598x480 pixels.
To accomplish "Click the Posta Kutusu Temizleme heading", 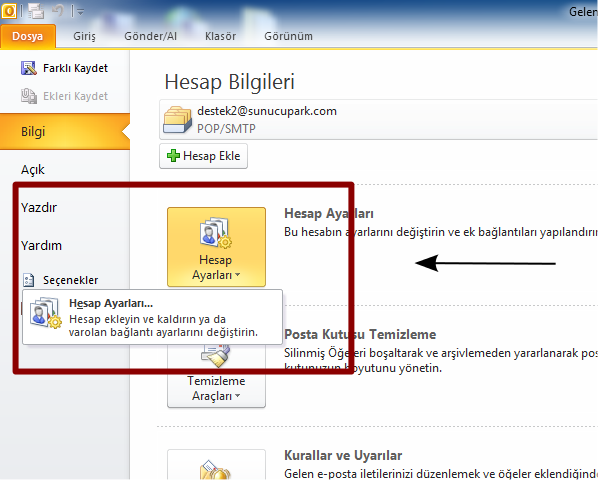I will [x=360, y=334].
